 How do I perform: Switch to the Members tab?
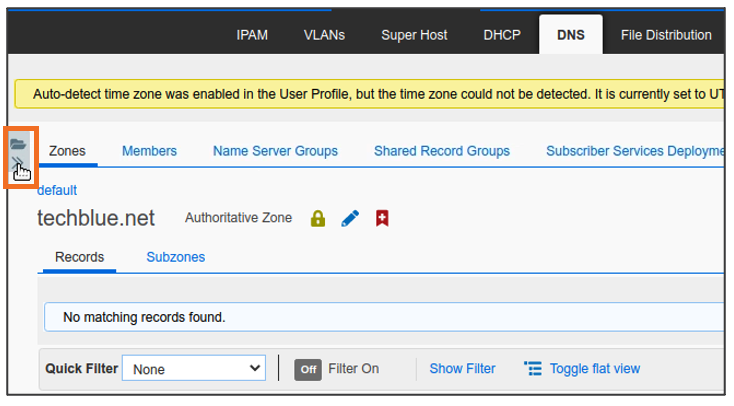(x=149, y=151)
